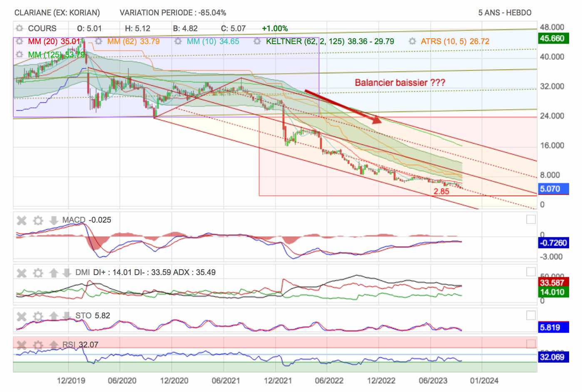The height and width of the screenshot is (392, 582).
Task: Click the MM (10) 34.65 label
Action: (213, 41)
